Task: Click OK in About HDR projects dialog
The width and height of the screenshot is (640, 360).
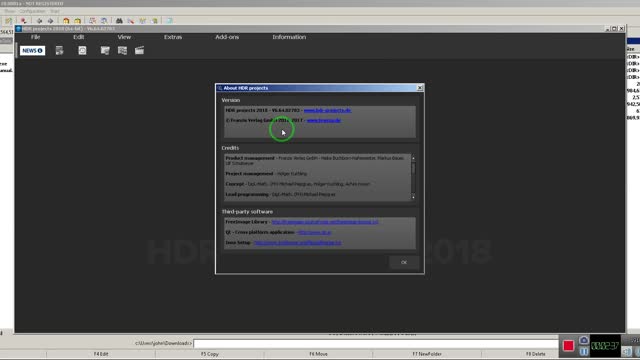Action: (x=404, y=262)
